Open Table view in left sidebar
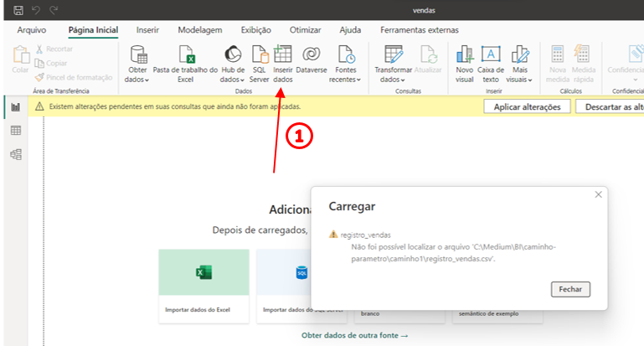 (16, 131)
